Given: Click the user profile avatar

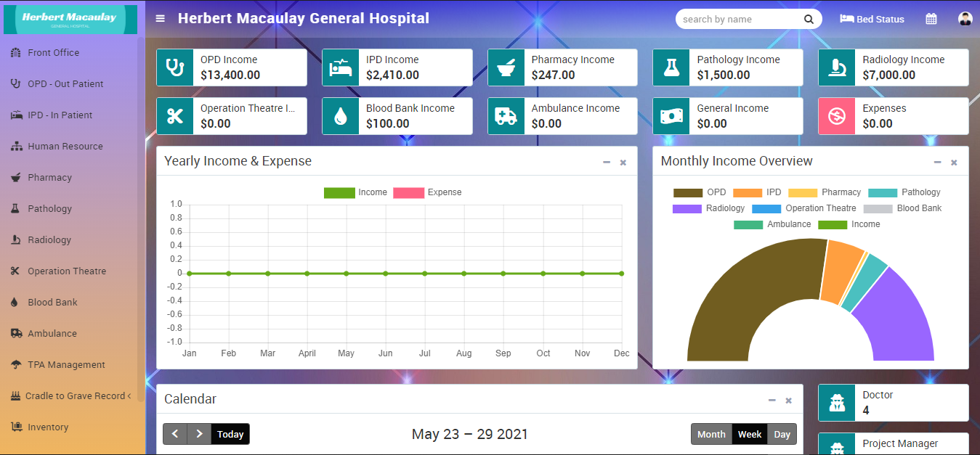Looking at the screenshot, I should pos(965,19).
